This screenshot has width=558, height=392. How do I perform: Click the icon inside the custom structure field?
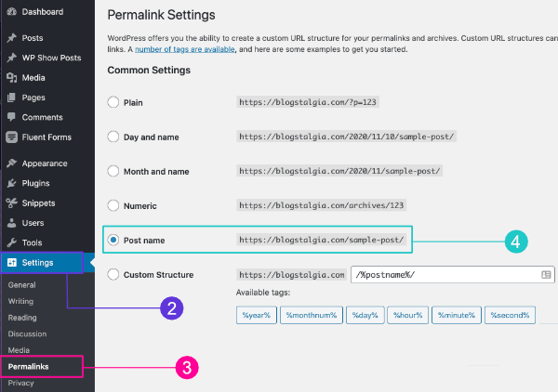pos(546,275)
